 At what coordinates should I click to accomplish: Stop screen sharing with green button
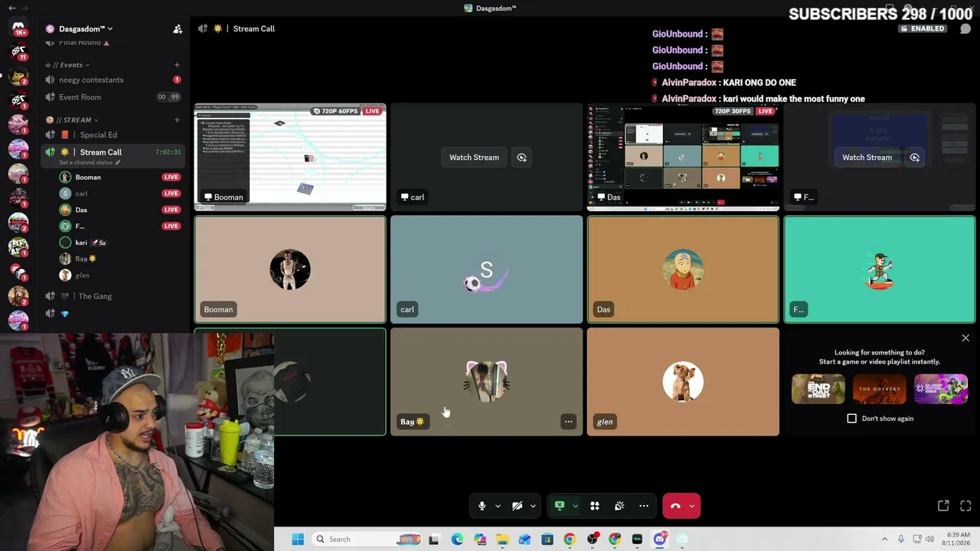(560, 506)
